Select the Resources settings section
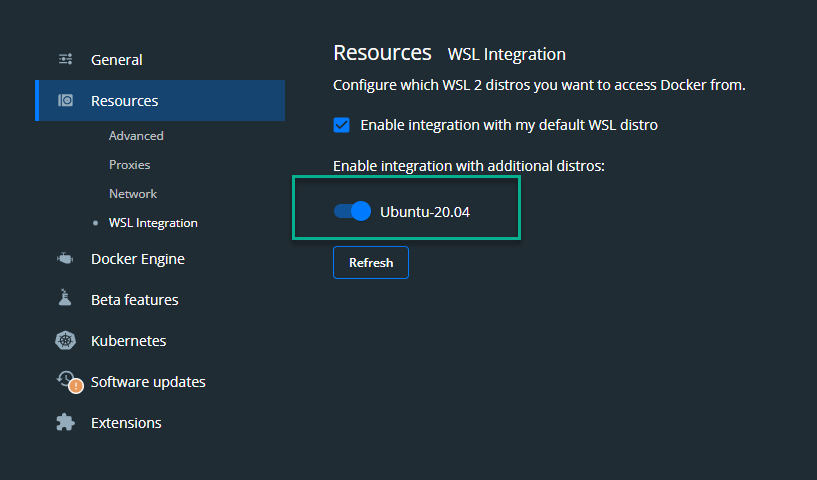The height and width of the screenshot is (480, 817). coord(160,101)
